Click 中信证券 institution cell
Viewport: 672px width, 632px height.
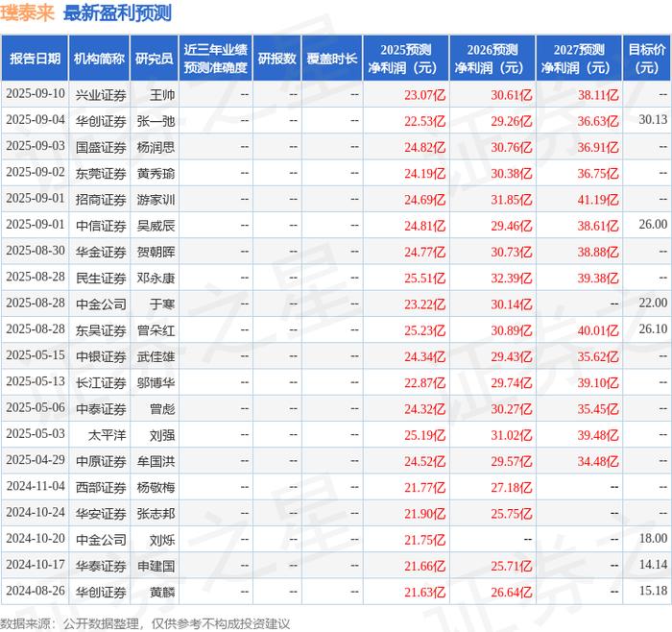[101, 226]
